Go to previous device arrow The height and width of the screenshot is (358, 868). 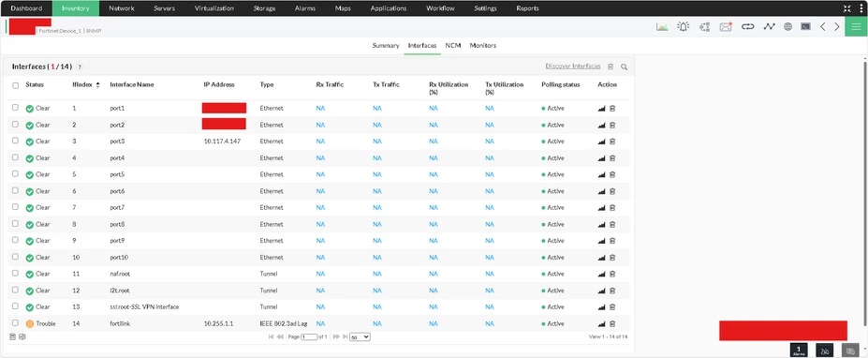tap(823, 26)
